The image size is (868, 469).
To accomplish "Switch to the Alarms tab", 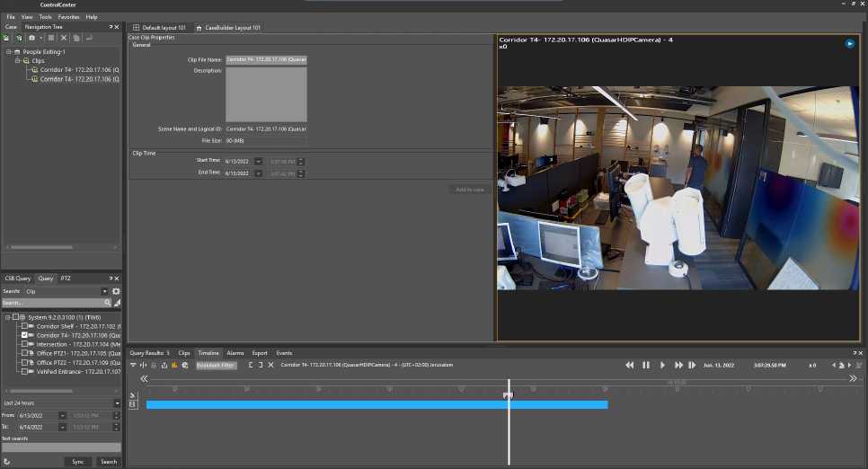I will pos(235,353).
